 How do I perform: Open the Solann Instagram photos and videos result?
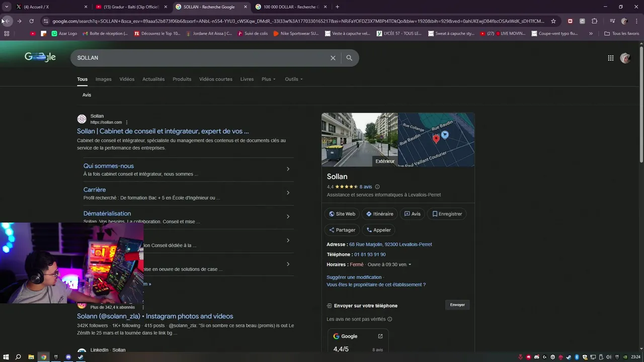point(155,316)
